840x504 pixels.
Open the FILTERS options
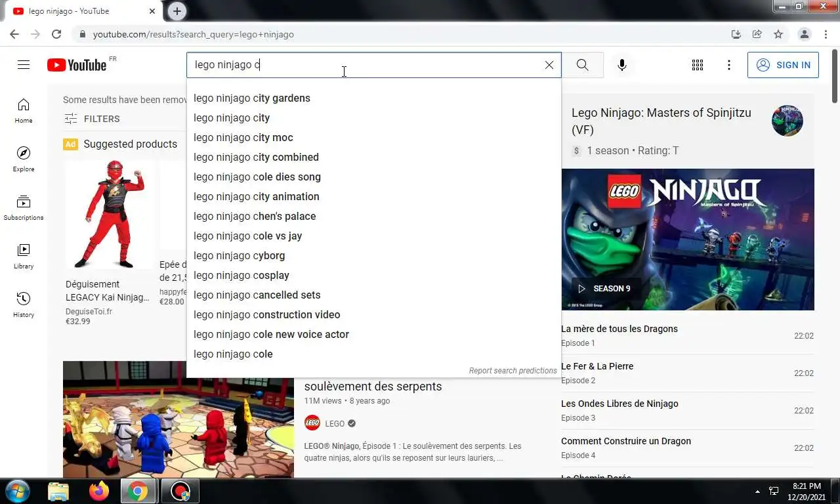point(92,119)
